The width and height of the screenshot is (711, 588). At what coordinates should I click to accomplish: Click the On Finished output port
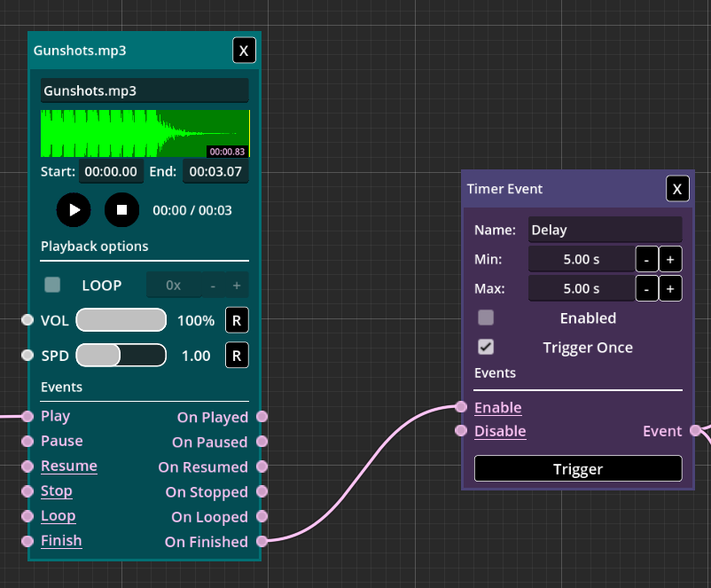pyautogui.click(x=262, y=541)
